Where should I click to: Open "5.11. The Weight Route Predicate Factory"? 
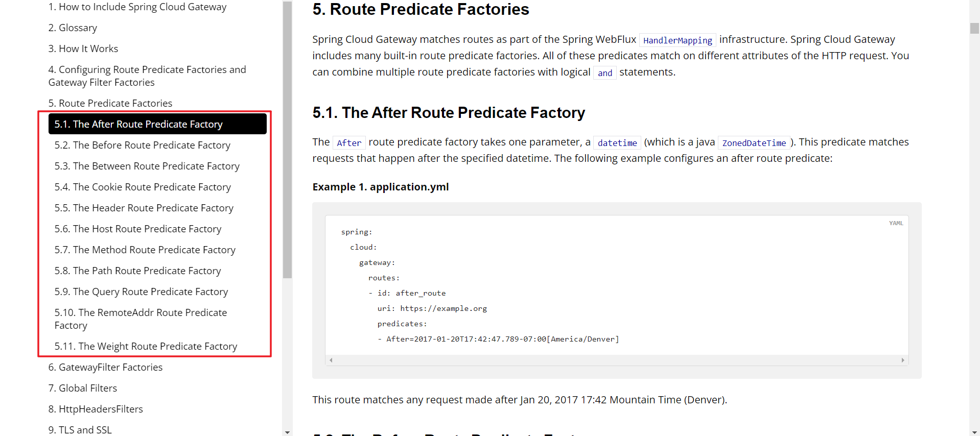146,346
